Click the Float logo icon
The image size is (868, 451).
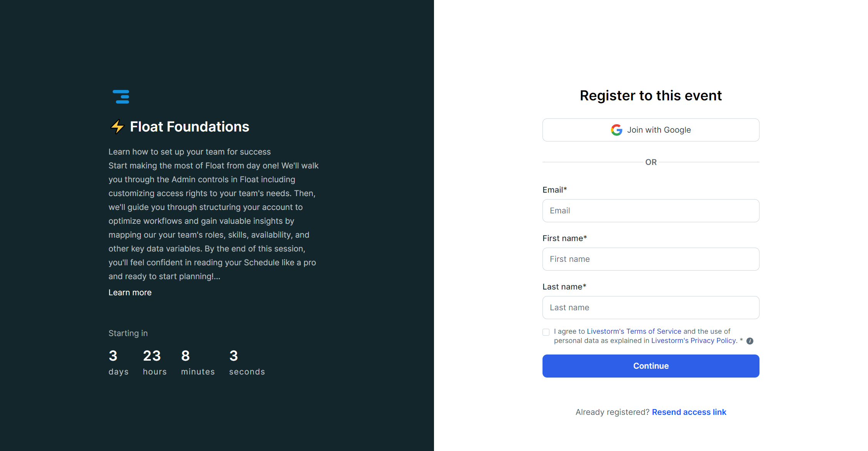[121, 97]
